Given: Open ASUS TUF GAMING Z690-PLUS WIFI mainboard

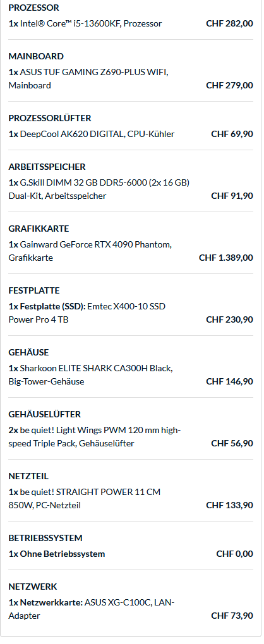Looking at the screenshot, I should [88, 79].
